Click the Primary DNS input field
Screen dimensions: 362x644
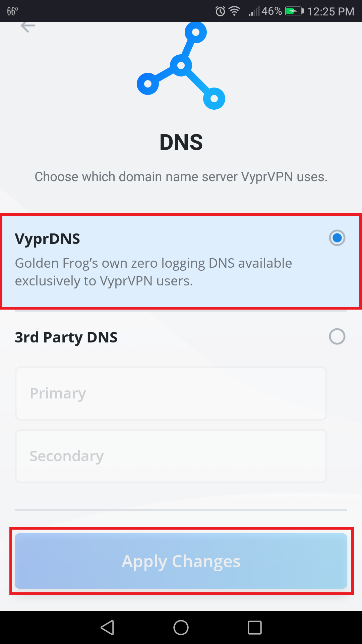170,393
